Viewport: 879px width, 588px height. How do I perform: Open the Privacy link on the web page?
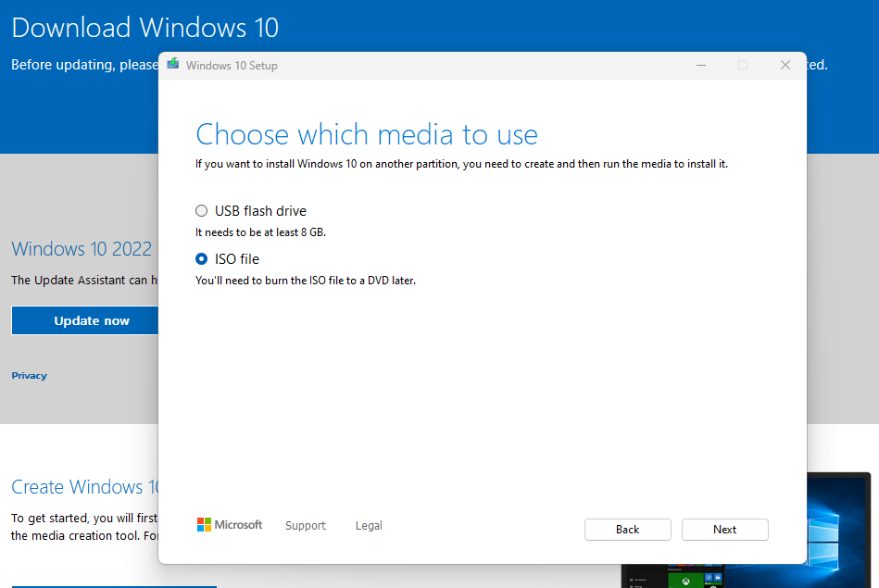click(x=29, y=376)
